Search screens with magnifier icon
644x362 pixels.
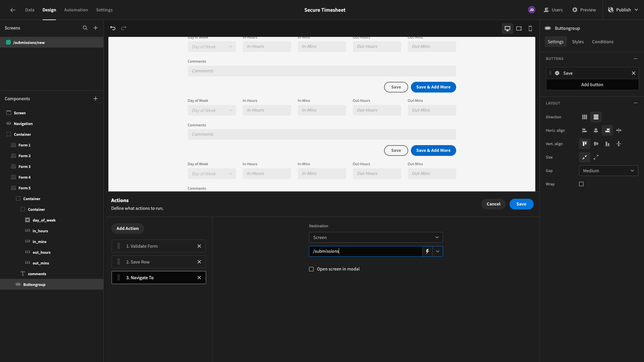coord(85,28)
